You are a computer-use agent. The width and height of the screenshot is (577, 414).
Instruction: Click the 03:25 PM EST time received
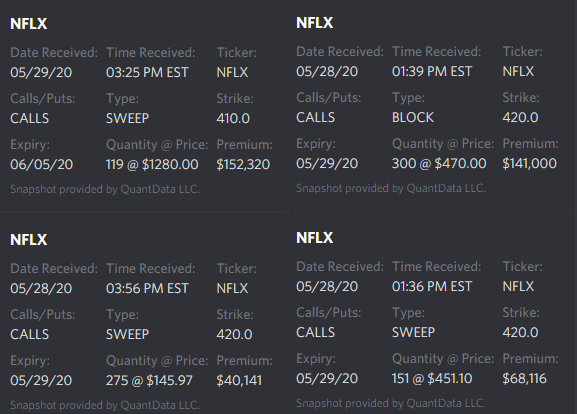coord(147,72)
